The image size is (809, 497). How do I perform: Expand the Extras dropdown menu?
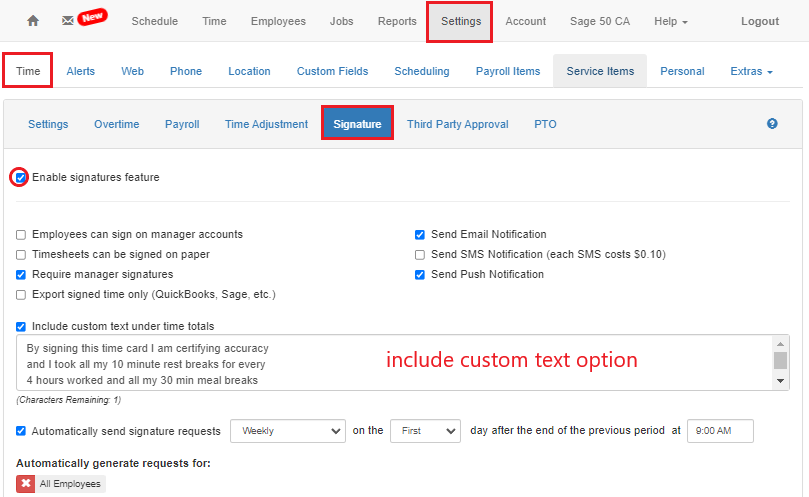pyautogui.click(x=751, y=71)
